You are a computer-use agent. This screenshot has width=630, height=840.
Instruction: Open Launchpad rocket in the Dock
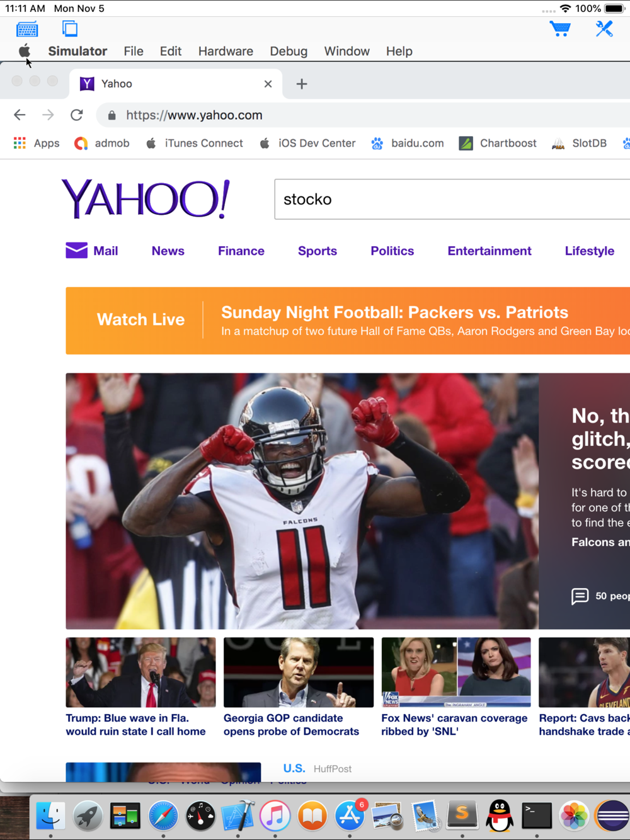tap(88, 816)
